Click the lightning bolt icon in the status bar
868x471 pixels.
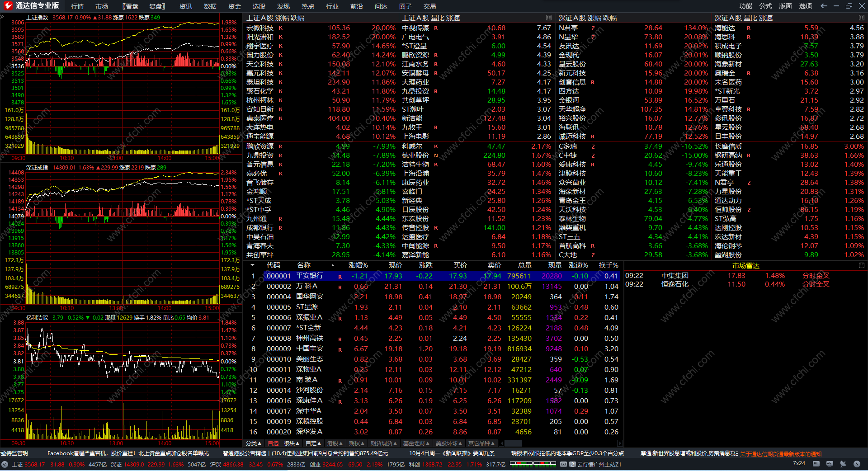tap(857, 464)
